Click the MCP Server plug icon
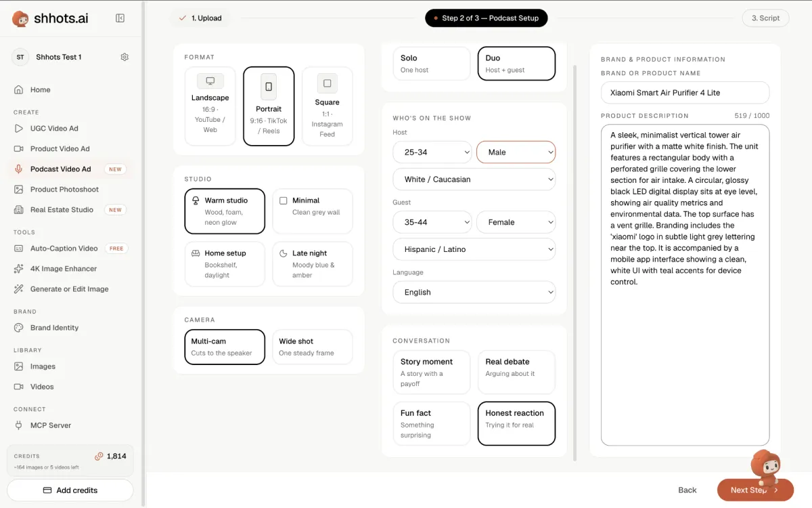The image size is (812, 508). click(x=19, y=425)
